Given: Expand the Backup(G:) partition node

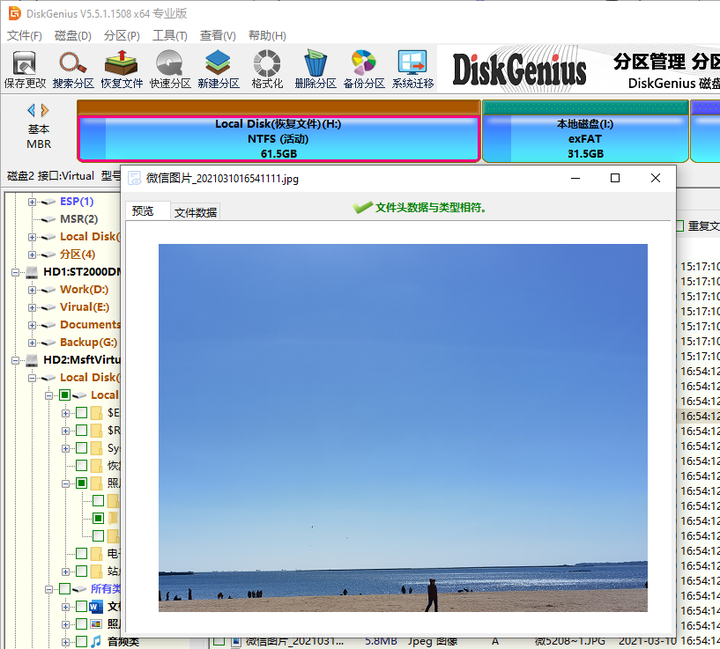Looking at the screenshot, I should tap(32, 343).
